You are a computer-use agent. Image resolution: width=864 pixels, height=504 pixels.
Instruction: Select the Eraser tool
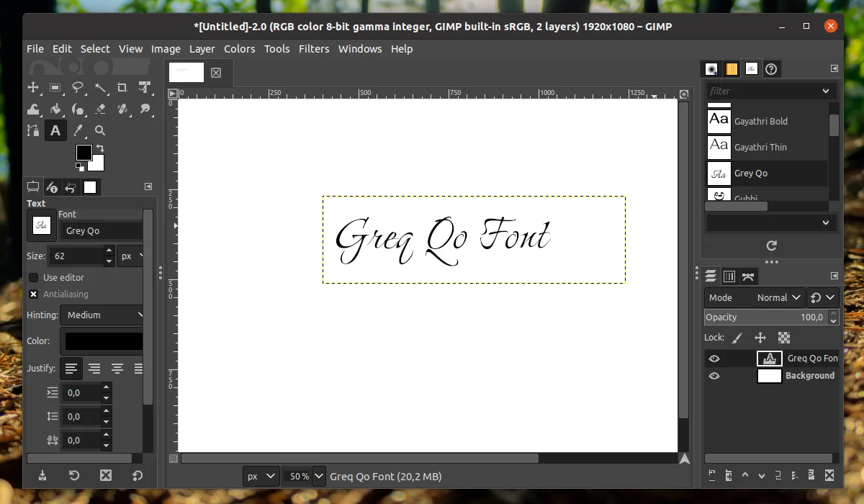pyautogui.click(x=100, y=109)
